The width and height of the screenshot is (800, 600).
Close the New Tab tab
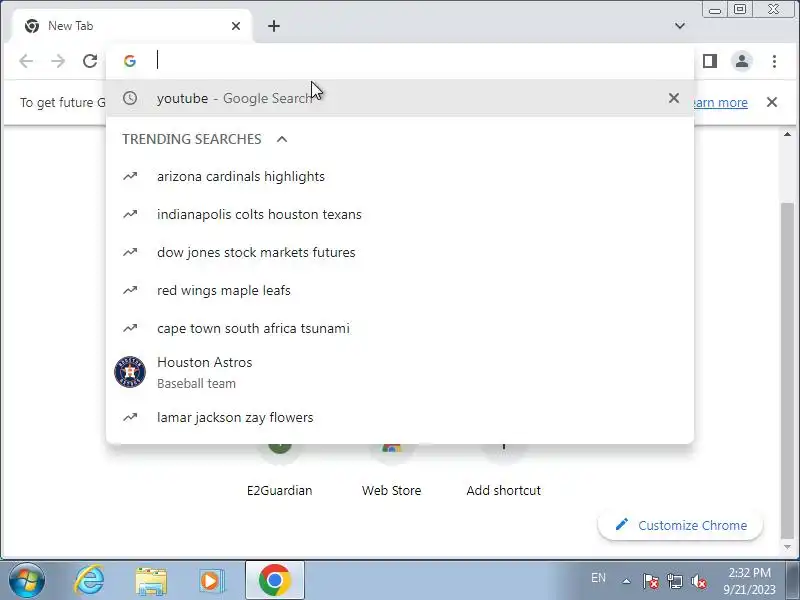(236, 26)
